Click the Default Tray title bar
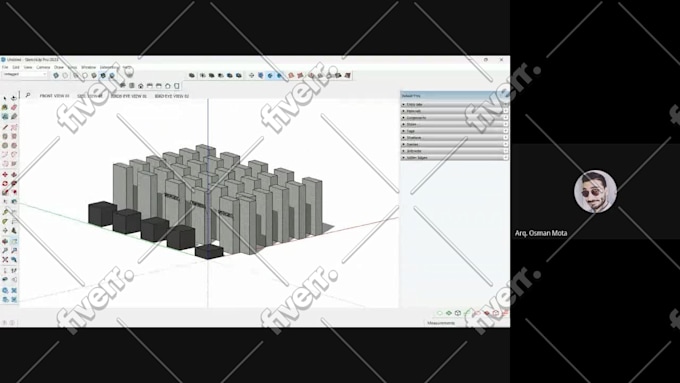This screenshot has width=680, height=383. pyautogui.click(x=454, y=95)
